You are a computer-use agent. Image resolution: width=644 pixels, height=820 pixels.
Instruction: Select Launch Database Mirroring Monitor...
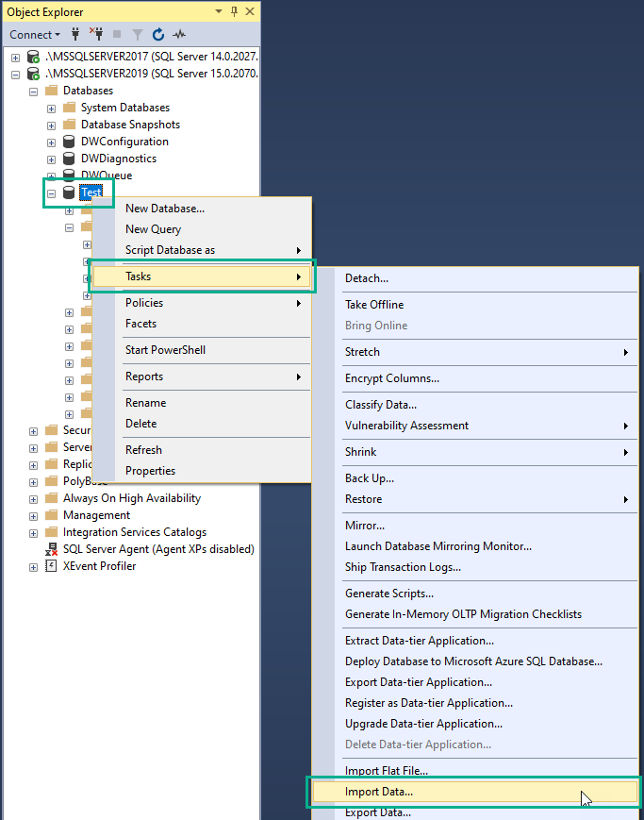pos(474,546)
